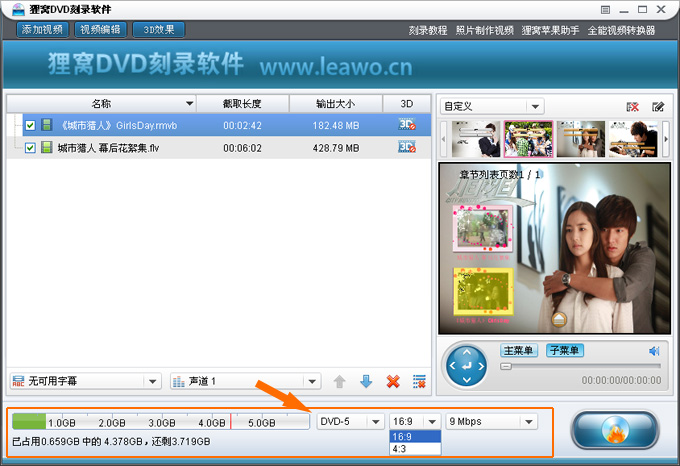Click the audio track equalizer icon
Image resolution: width=680 pixels, height=466 pixels.
[x=179, y=381]
